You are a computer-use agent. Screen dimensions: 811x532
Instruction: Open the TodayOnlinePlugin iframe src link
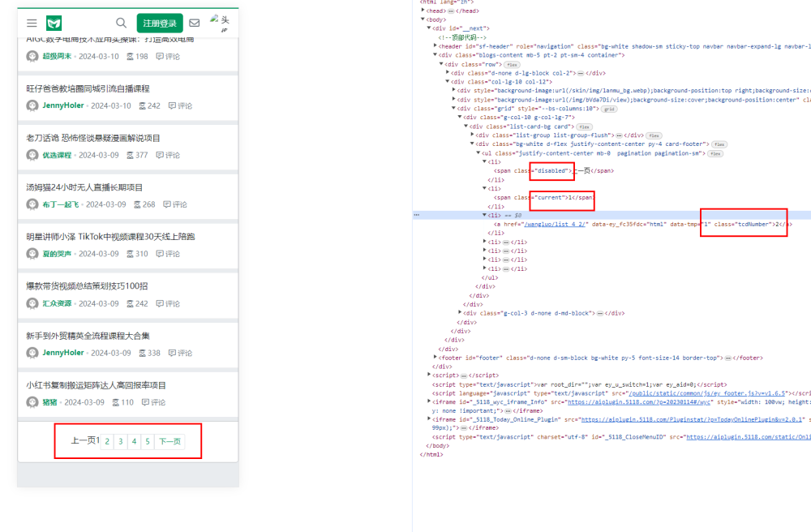coord(692,420)
